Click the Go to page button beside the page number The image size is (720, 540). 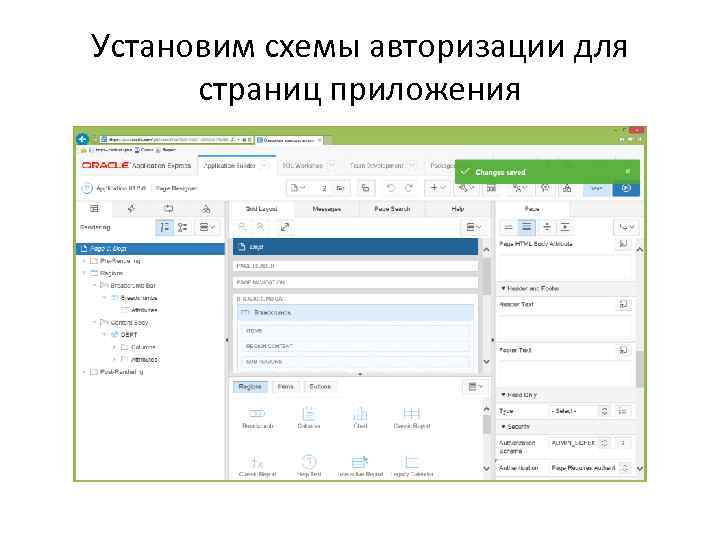coord(341,188)
